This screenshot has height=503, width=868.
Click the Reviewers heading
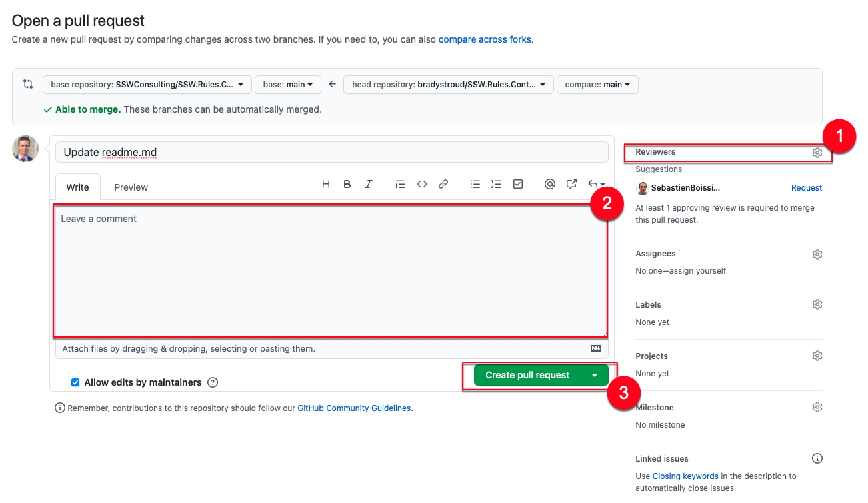(x=655, y=152)
